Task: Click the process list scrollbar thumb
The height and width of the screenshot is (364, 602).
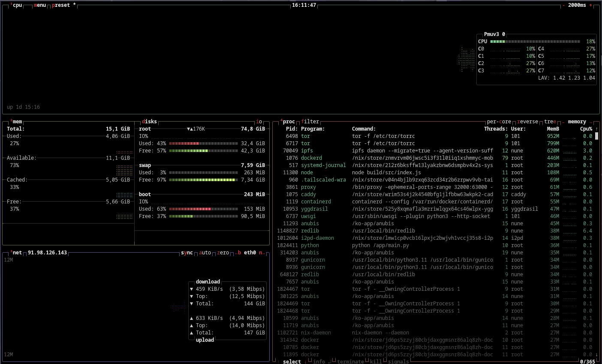Action: (x=596, y=136)
